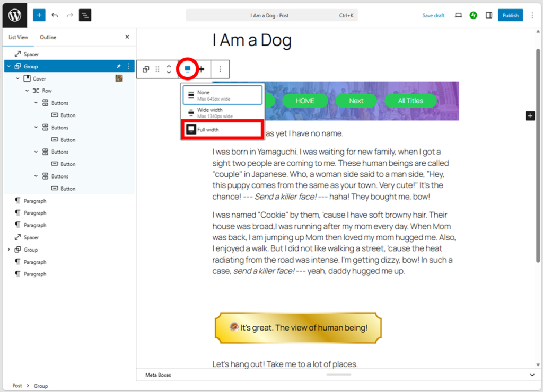This screenshot has height=392, width=543.
Task: Expand the second Group block in list
Action: [x=9, y=250]
